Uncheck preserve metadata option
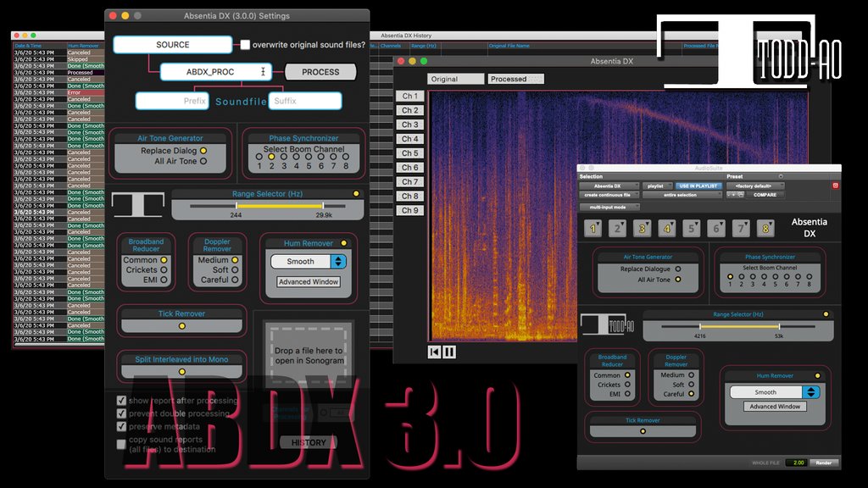The image size is (868, 488). 121,427
